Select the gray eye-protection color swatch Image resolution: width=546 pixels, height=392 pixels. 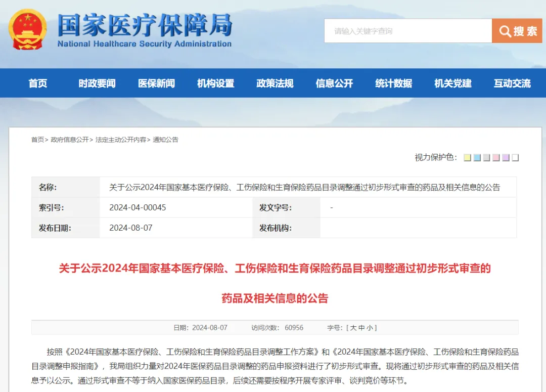tap(486, 157)
